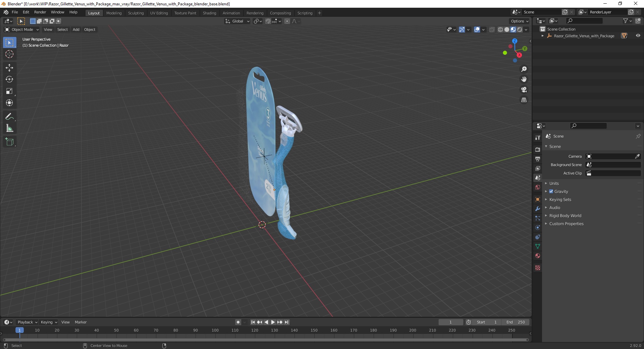Hide Razor_Gillette_Venus_with_Package in outliner
The width and height of the screenshot is (644, 349).
pos(638,36)
